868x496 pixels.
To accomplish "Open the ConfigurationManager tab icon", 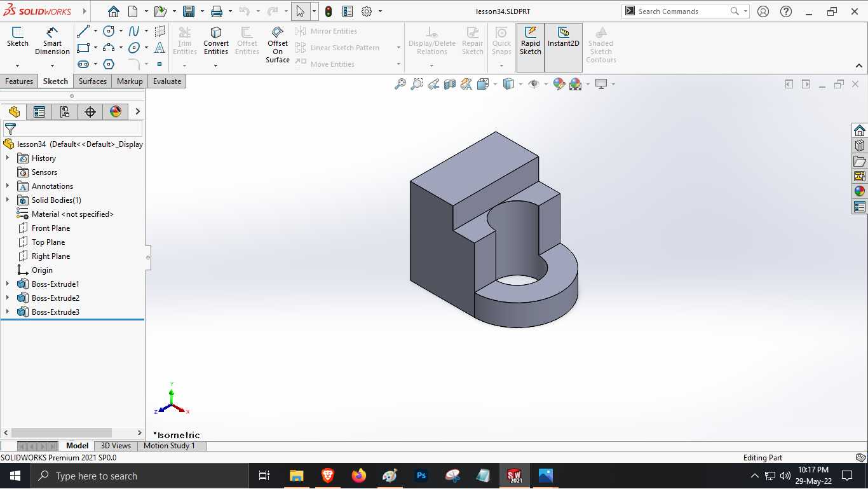I will tap(65, 112).
